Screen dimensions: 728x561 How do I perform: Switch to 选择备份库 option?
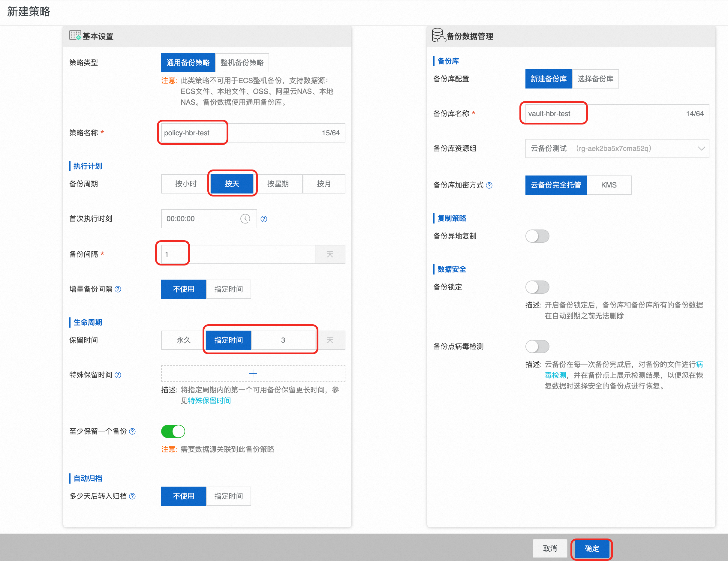[x=595, y=79]
